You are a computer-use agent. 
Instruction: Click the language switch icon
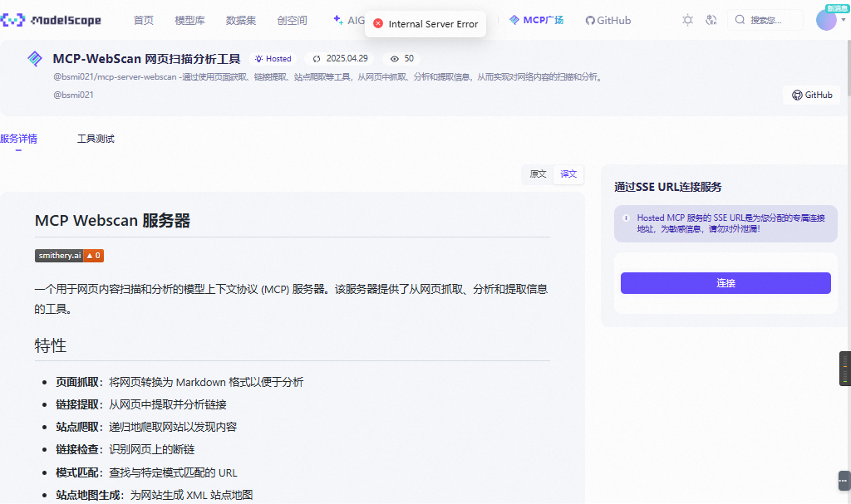[711, 20]
